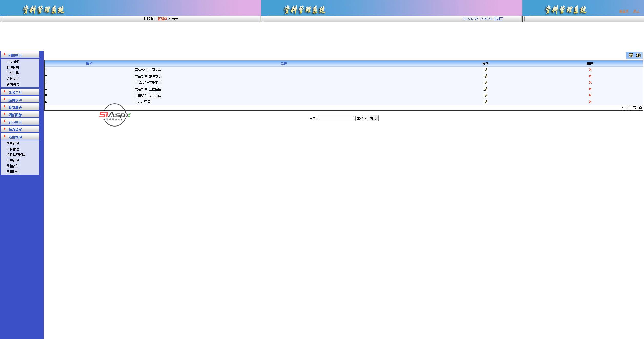Click edit pencil for 网络软件-远程监控 row
The image size is (644, 339).
pyautogui.click(x=485, y=89)
